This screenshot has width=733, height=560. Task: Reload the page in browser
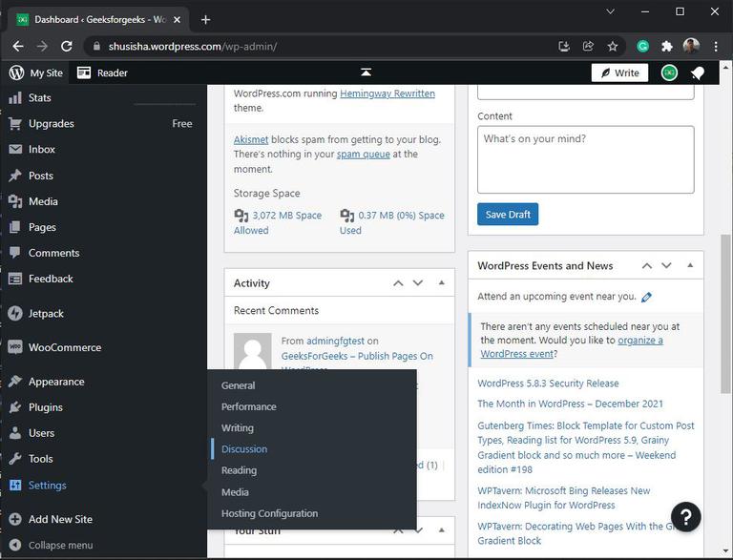[x=67, y=47]
